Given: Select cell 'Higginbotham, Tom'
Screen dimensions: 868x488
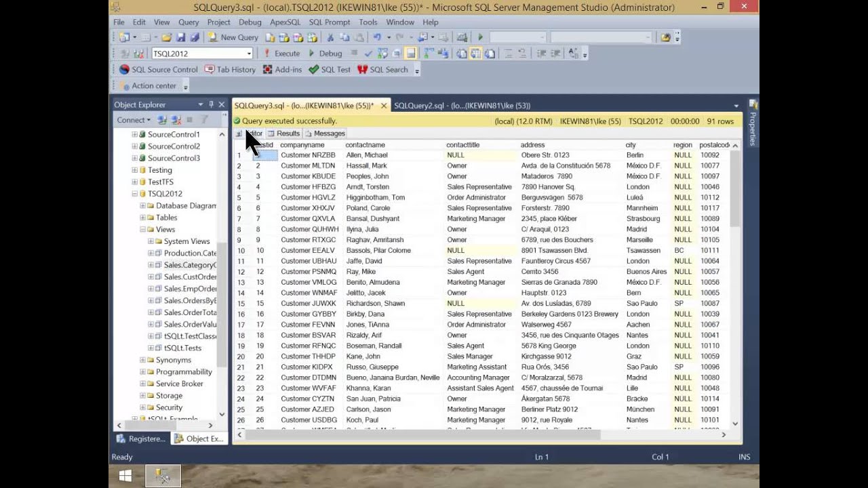Looking at the screenshot, I should pyautogui.click(x=375, y=197).
